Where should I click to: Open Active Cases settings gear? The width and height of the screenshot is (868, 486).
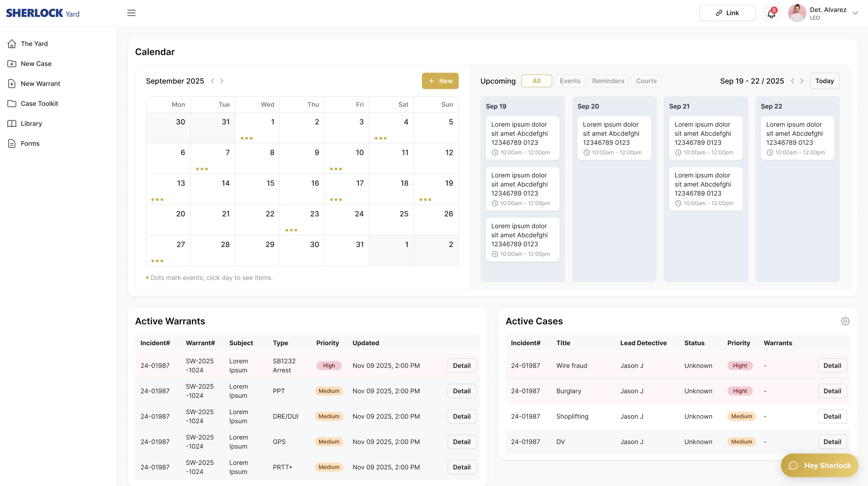pyautogui.click(x=845, y=321)
